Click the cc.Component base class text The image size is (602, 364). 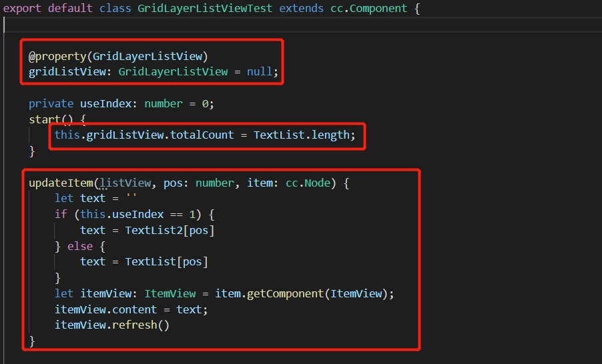pos(368,9)
